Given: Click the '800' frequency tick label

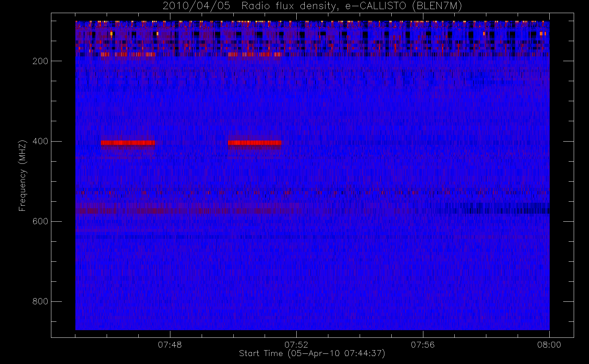Looking at the screenshot, I should click(x=40, y=301).
